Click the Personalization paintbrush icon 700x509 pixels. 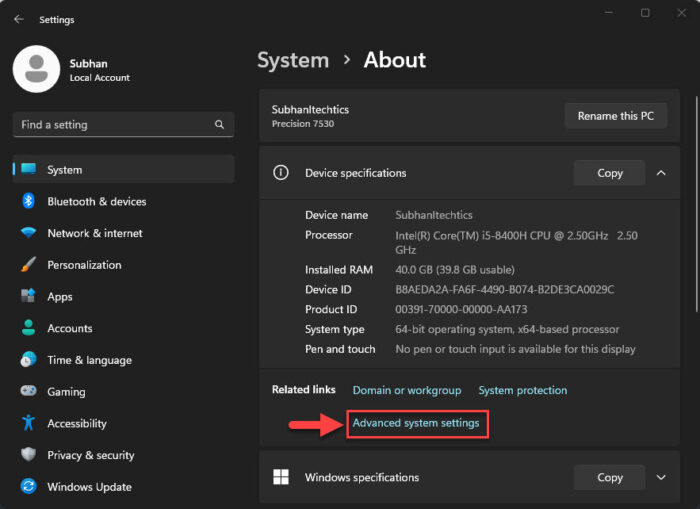[x=29, y=264]
